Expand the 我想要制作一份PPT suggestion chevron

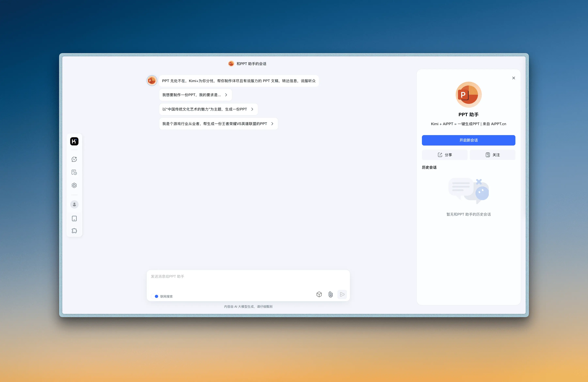[x=226, y=95]
